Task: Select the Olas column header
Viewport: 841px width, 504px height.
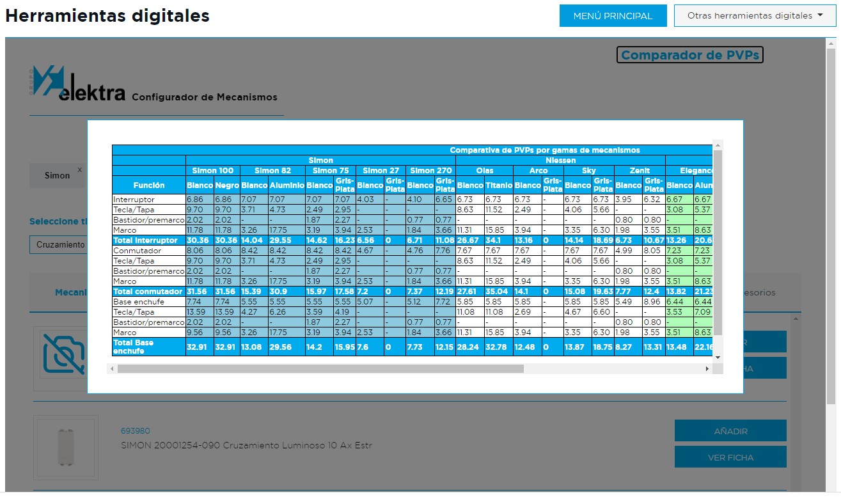Action: tap(484, 171)
